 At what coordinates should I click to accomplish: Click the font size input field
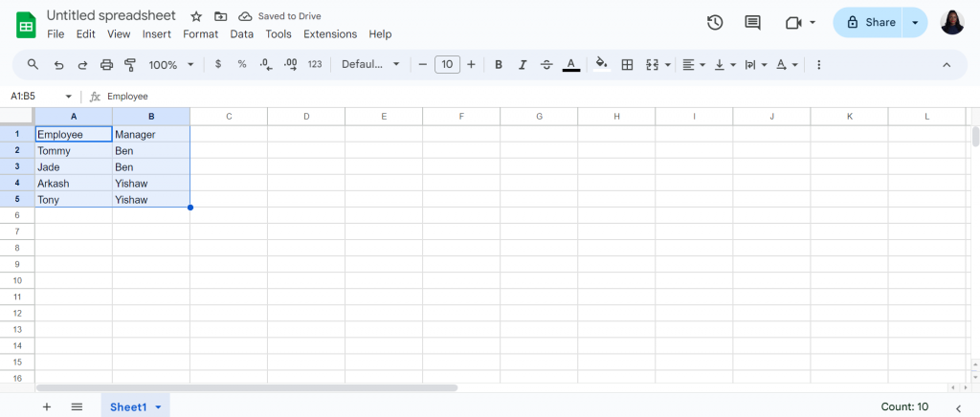click(447, 64)
